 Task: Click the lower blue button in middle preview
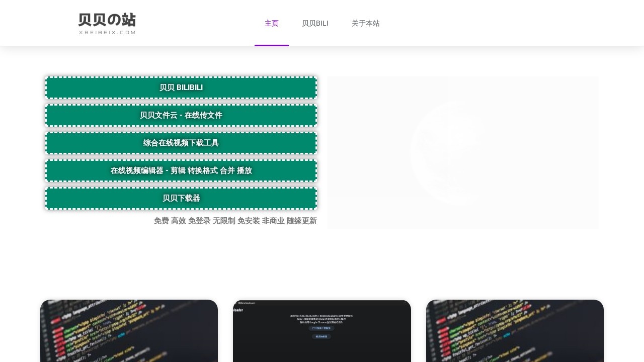[321, 336]
